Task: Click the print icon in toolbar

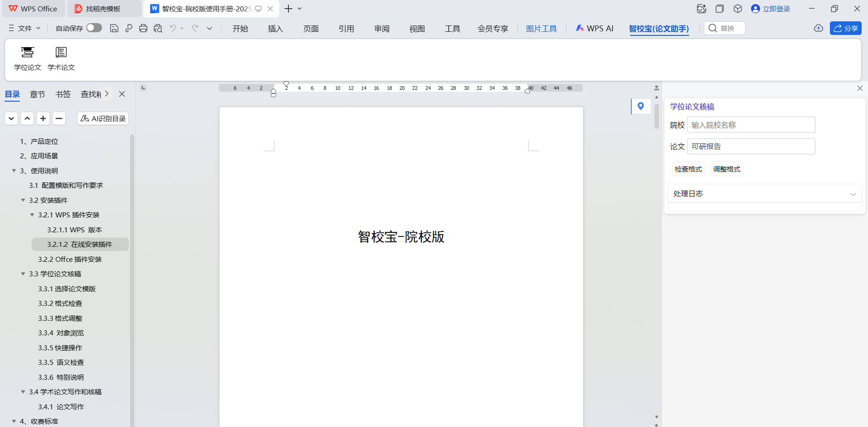Action: pos(143,28)
